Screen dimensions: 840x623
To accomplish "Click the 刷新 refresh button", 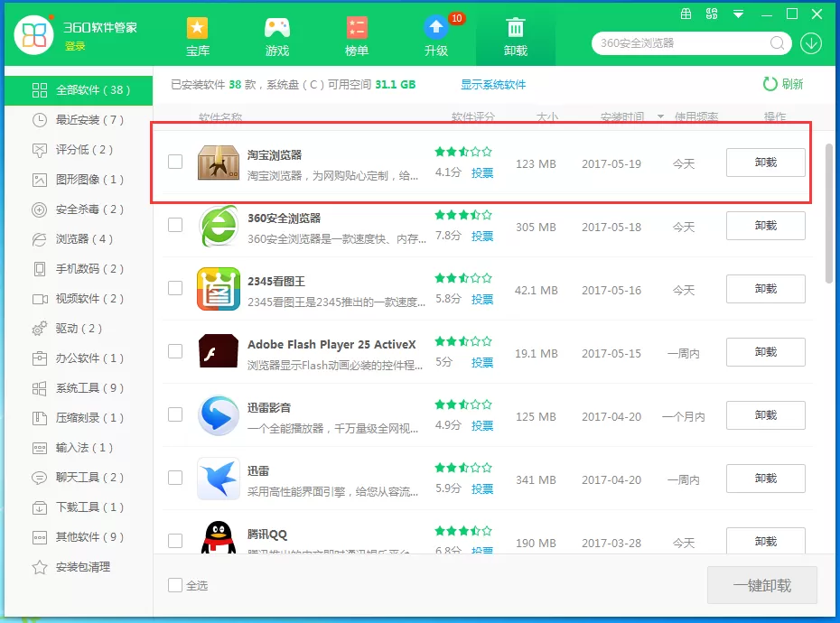I will (783, 84).
